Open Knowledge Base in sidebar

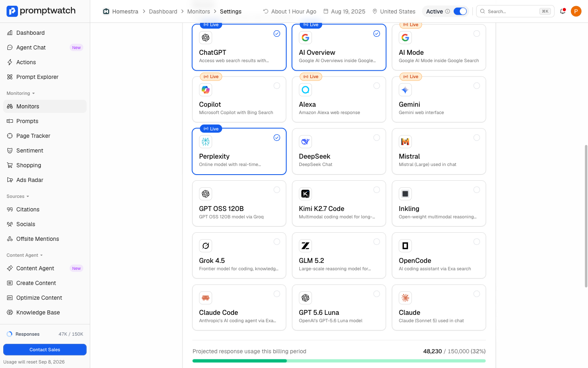pyautogui.click(x=45, y=312)
